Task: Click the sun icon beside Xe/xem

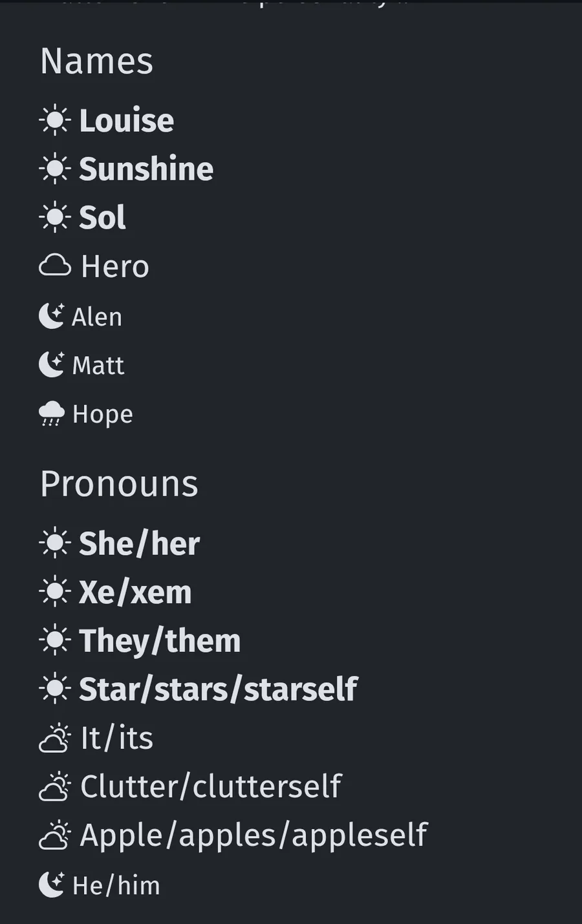Action: click(55, 592)
